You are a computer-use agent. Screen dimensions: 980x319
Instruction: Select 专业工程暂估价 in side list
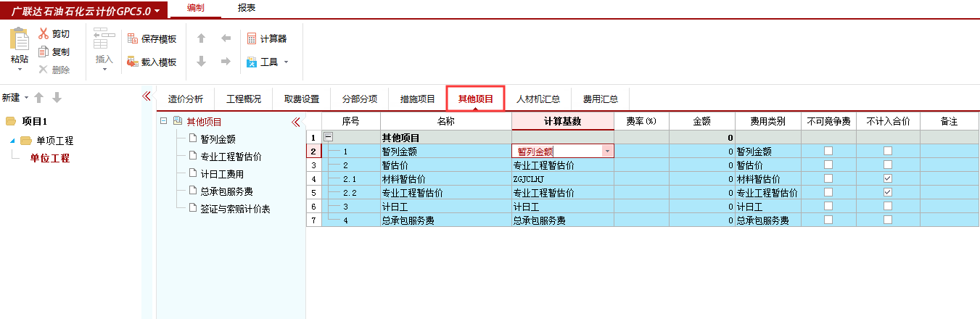coord(231,157)
